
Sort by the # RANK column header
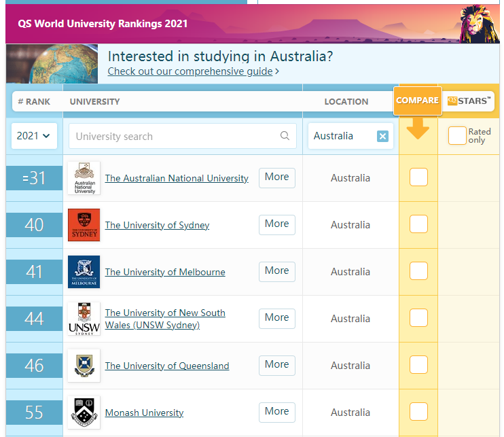coord(34,102)
